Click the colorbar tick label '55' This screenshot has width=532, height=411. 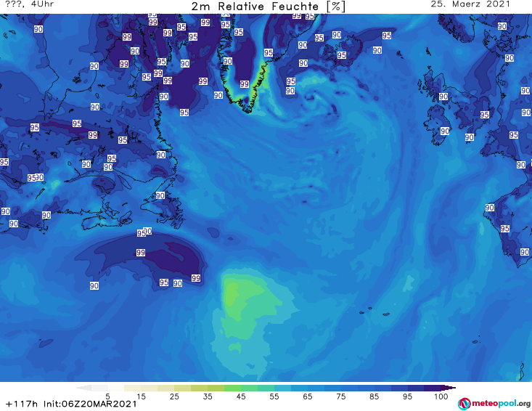[274, 396]
